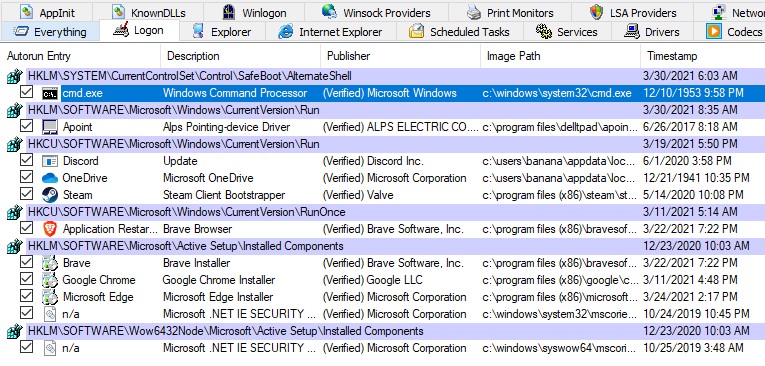Switch to the Scheduled Tasks tab
Image resolution: width=765 pixels, height=366 pixels.
tap(459, 32)
